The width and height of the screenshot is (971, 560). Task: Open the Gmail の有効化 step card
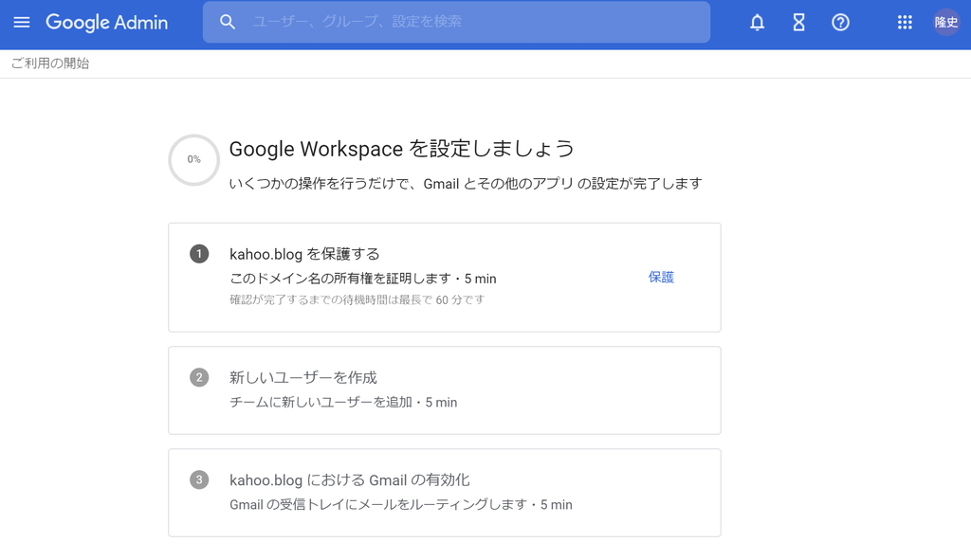click(x=445, y=493)
